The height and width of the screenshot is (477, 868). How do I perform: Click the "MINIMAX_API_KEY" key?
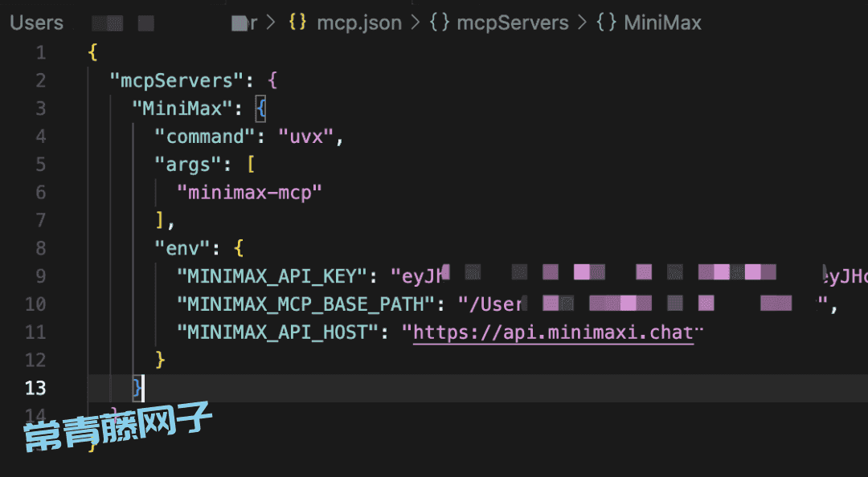point(272,276)
